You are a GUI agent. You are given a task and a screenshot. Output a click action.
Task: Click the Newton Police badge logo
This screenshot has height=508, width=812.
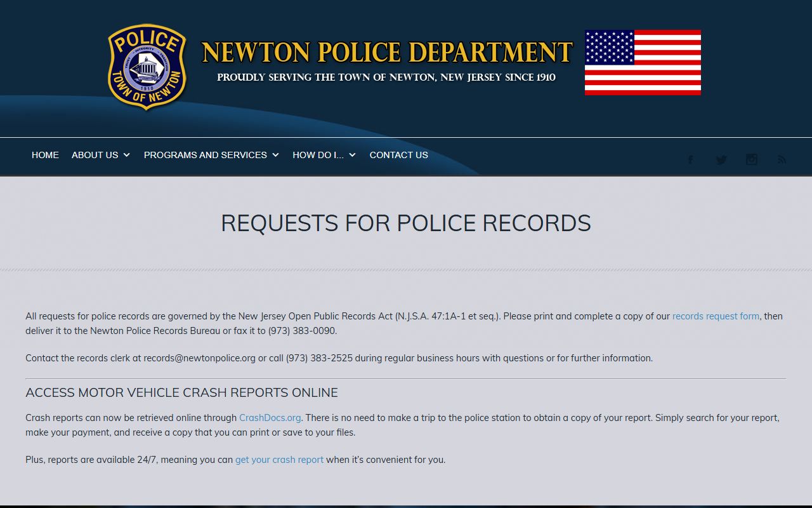(147, 67)
